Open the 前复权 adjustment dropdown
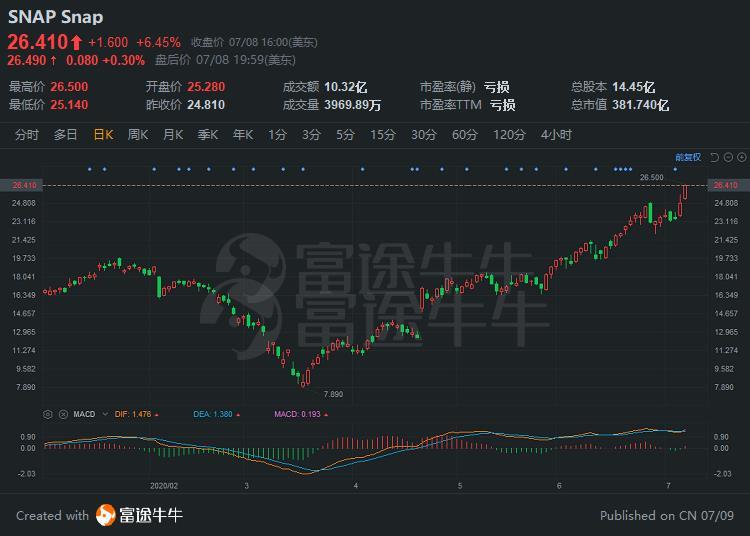The width and height of the screenshot is (750, 536). tap(688, 157)
